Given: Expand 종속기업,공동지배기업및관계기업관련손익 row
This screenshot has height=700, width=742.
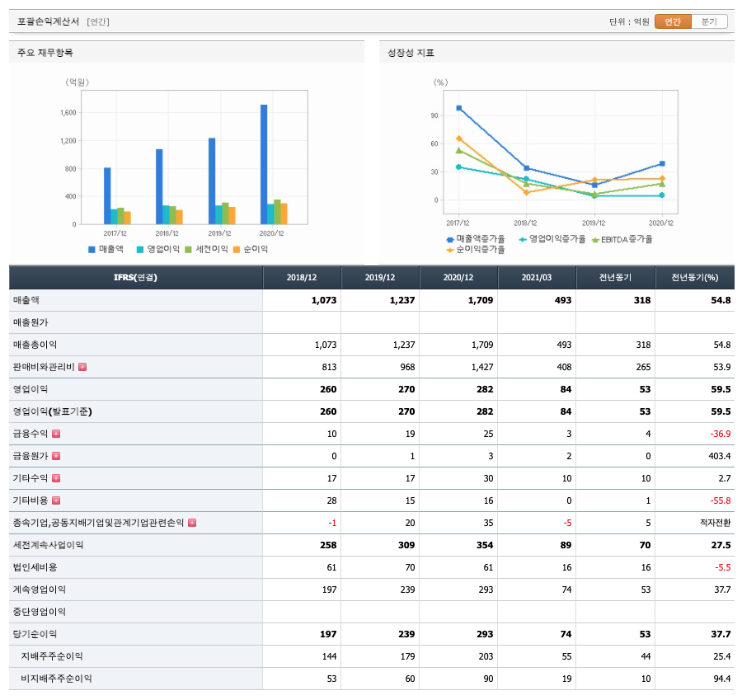Looking at the screenshot, I should (192, 523).
